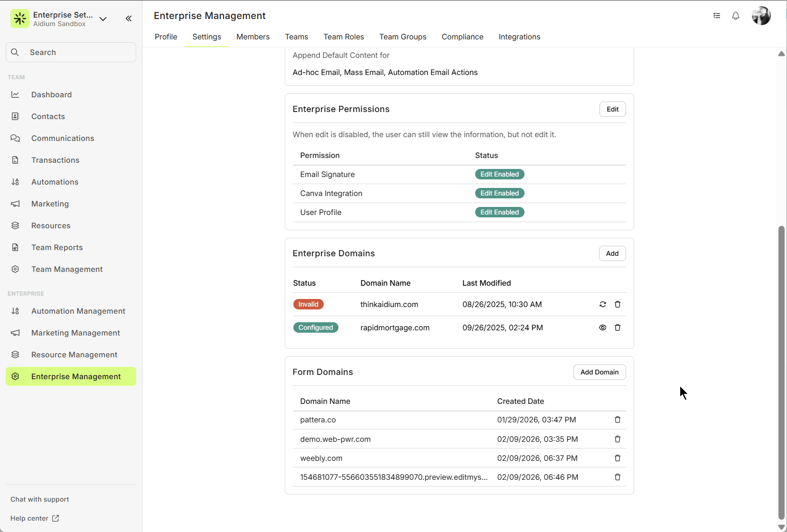Switch to the Compliance tab
The image size is (787, 532).
tap(462, 37)
